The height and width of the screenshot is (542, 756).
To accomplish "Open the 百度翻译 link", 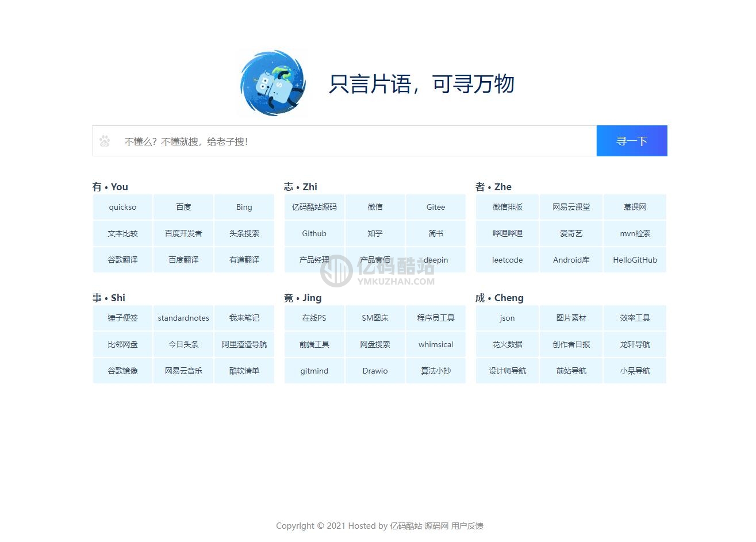I will coord(183,260).
